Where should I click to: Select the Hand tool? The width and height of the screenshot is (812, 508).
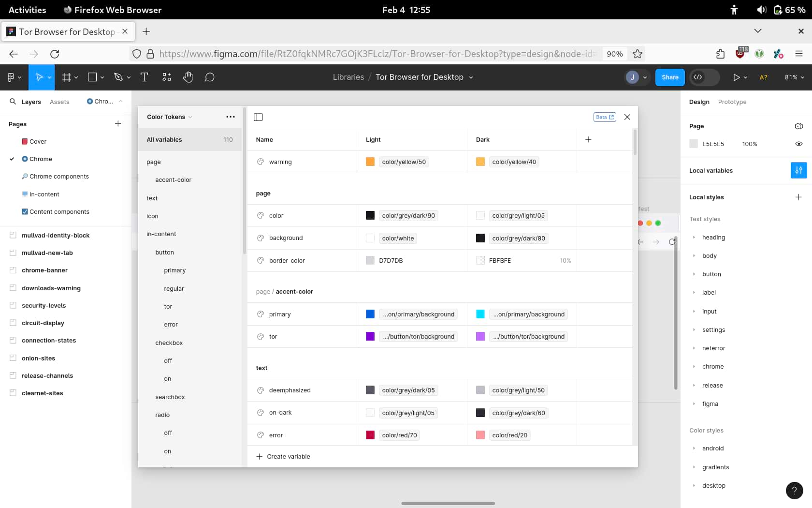[188, 77]
